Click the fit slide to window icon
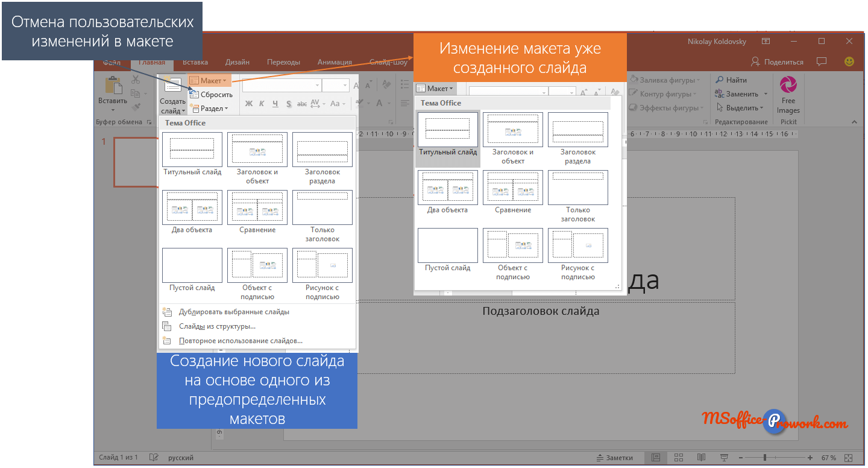 pyautogui.click(x=849, y=458)
